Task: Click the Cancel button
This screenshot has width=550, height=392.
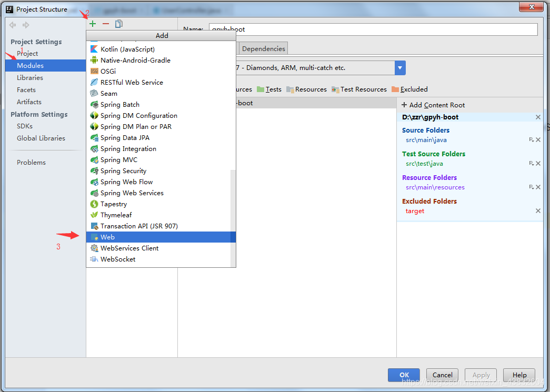Action: [442, 375]
